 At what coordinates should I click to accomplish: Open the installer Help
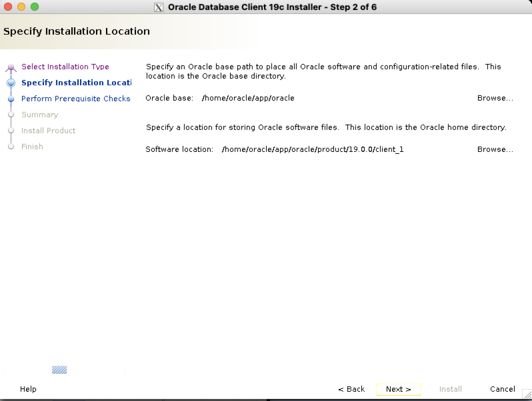tap(28, 389)
